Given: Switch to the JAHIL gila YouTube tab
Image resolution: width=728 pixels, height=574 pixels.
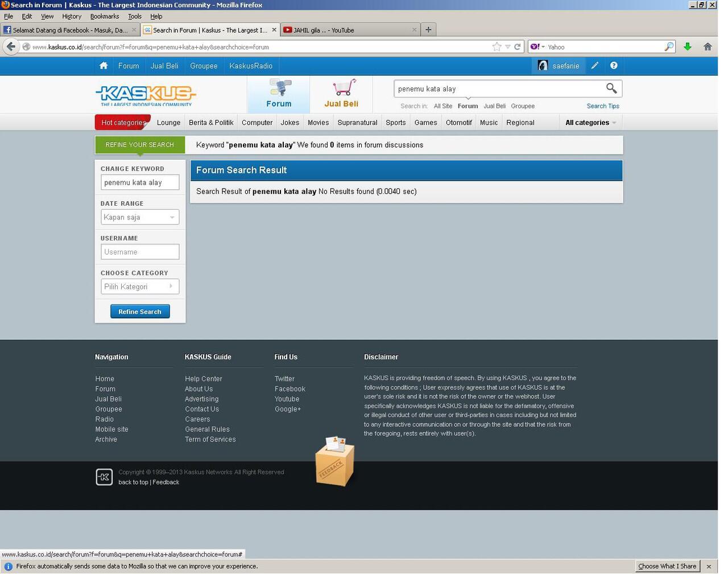Looking at the screenshot, I should click(x=347, y=30).
